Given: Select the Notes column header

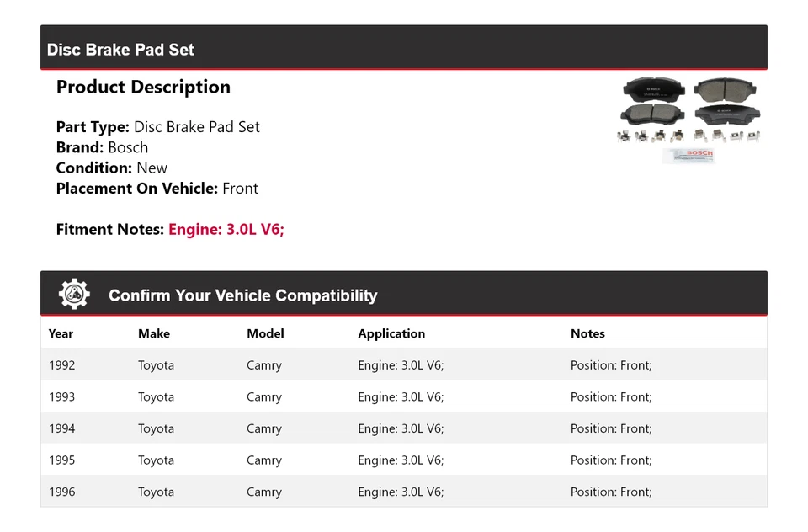Looking at the screenshot, I should point(587,333).
